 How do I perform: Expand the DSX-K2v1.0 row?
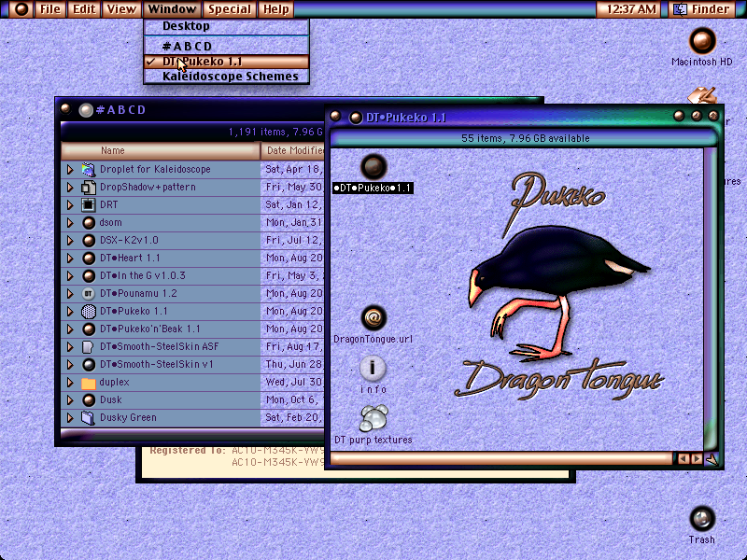click(70, 240)
